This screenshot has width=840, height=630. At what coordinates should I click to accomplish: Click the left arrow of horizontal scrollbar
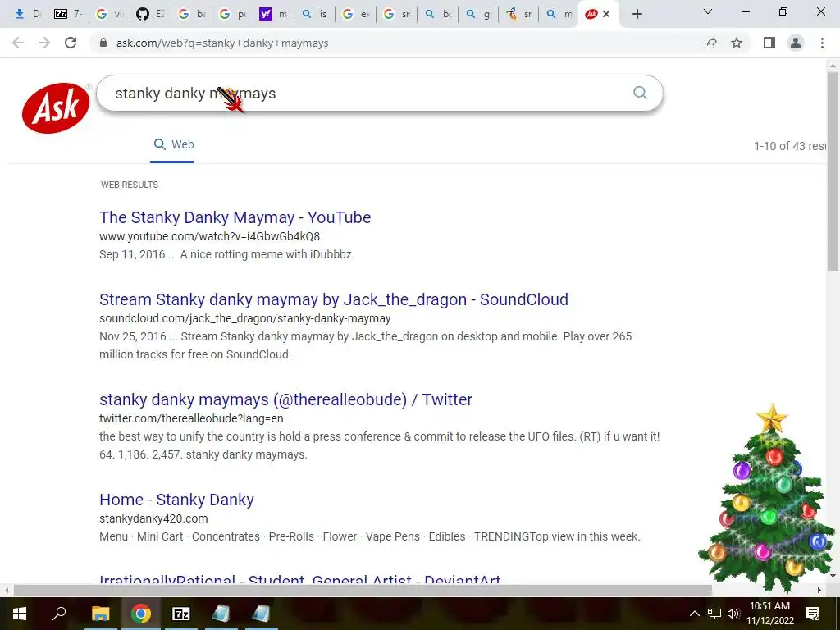[x=6, y=590]
